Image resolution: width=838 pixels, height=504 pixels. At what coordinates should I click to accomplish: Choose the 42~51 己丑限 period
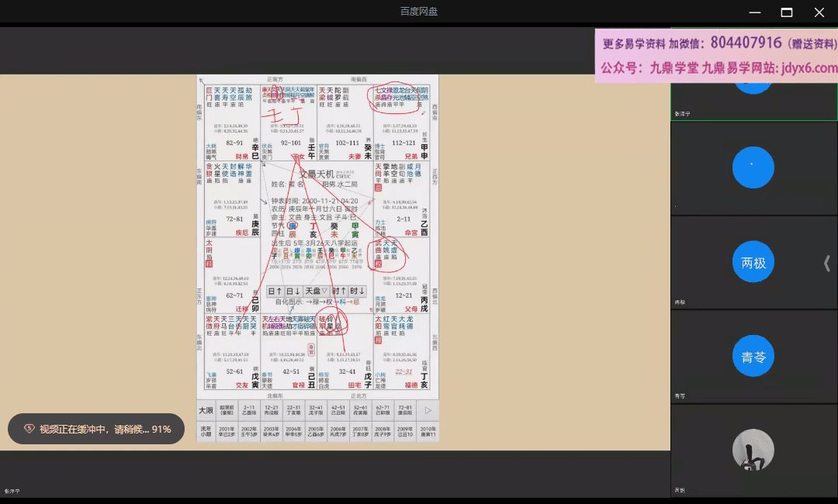pyautogui.click(x=338, y=409)
